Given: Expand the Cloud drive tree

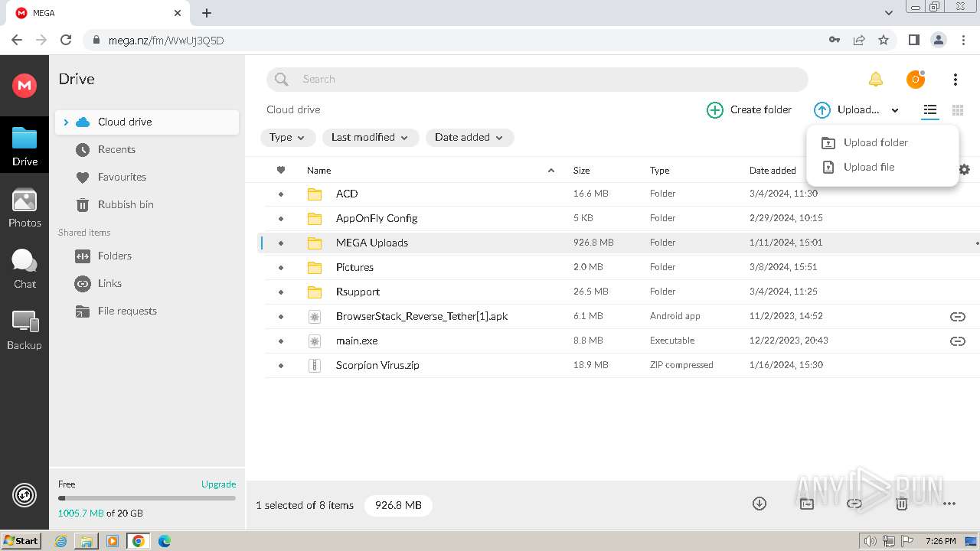Looking at the screenshot, I should [x=66, y=122].
